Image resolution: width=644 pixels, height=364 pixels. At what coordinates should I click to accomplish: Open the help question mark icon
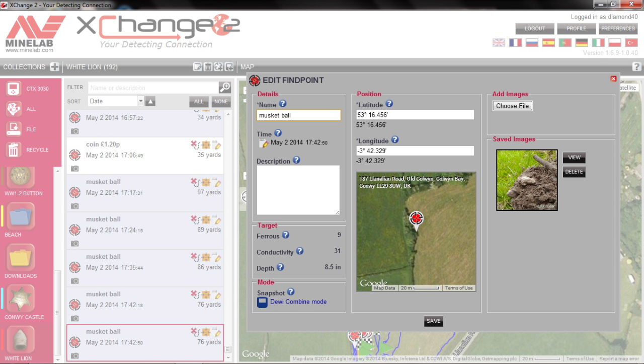(636, 66)
